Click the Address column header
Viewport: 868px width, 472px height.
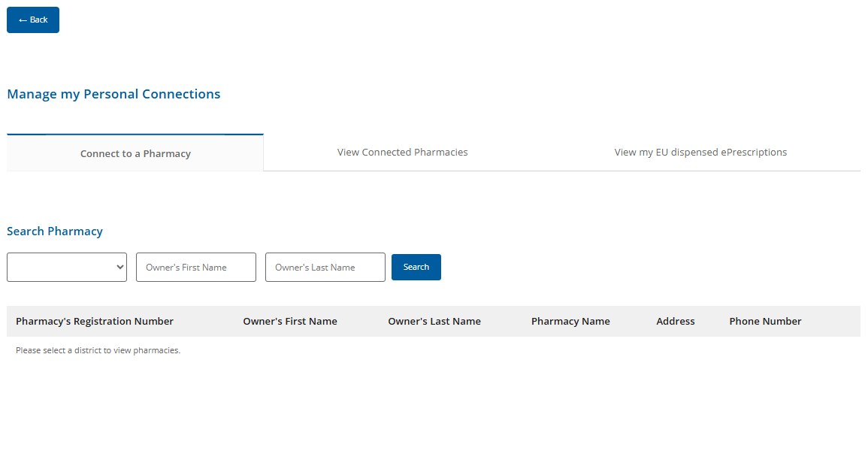pos(675,322)
